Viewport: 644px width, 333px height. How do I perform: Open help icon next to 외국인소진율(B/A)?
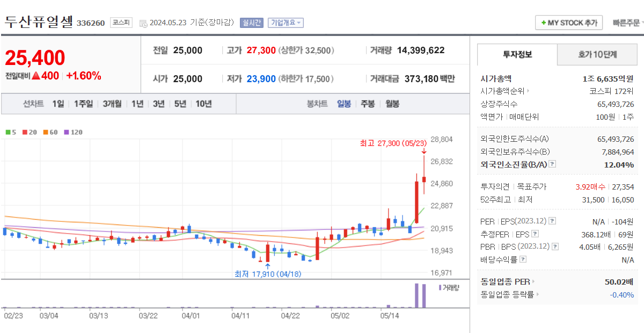(552, 164)
